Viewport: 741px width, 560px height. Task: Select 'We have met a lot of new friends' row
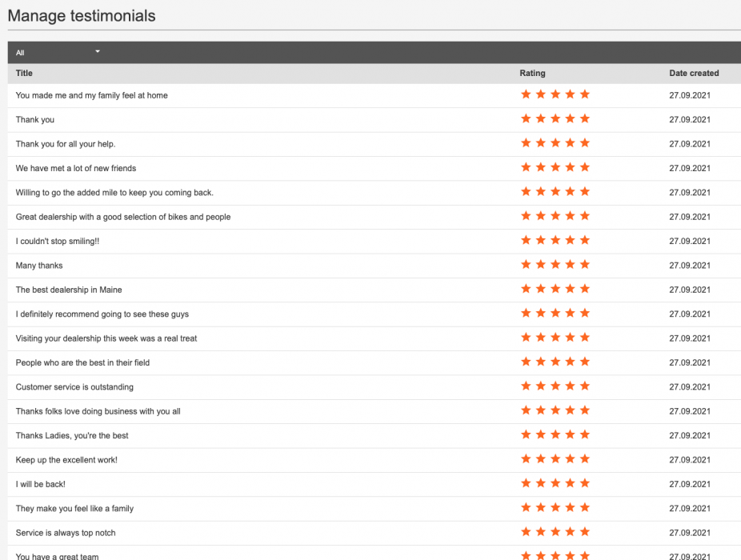point(76,169)
